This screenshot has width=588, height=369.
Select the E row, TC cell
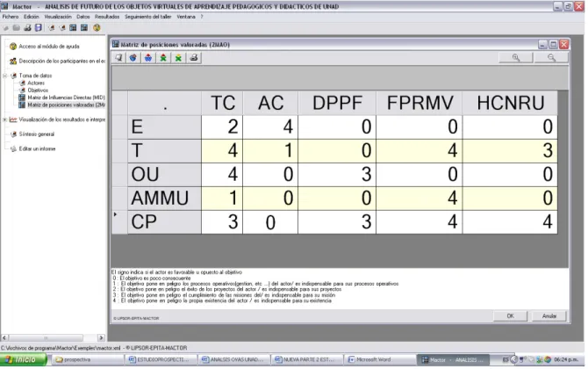point(222,127)
